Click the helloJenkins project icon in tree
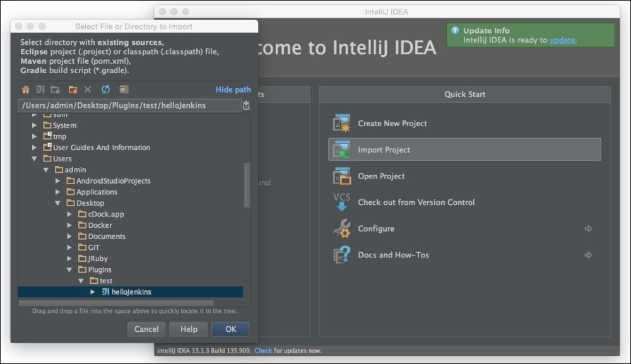 105,291
